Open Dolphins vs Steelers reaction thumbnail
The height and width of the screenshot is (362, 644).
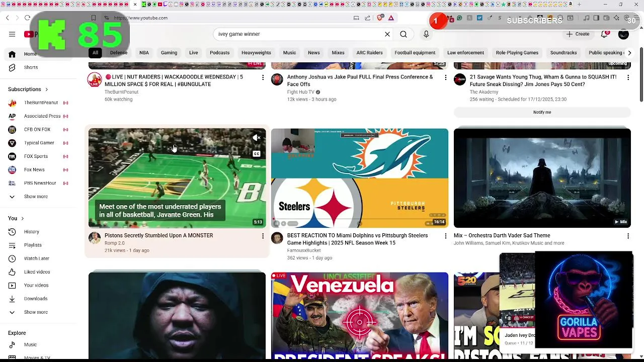tap(359, 178)
